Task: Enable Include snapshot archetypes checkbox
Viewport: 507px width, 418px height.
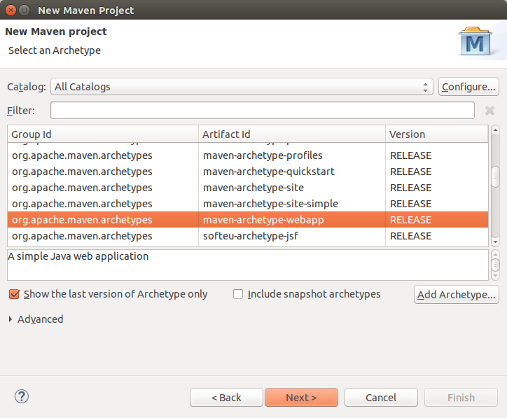Action: (x=238, y=294)
